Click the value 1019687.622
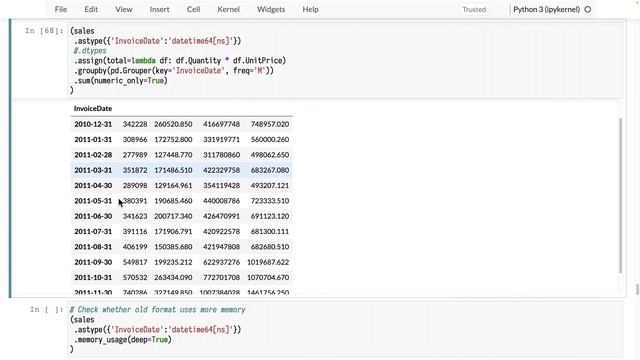 pos(268,262)
